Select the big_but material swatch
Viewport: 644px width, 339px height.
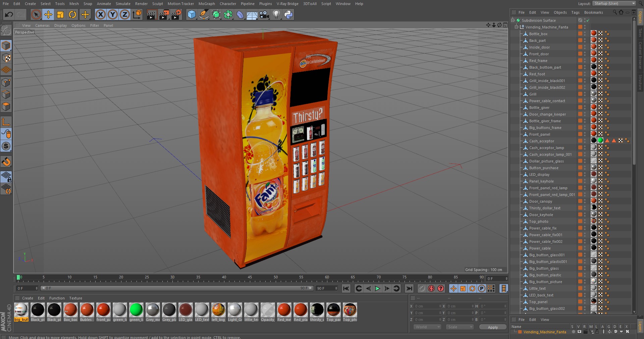(21, 312)
